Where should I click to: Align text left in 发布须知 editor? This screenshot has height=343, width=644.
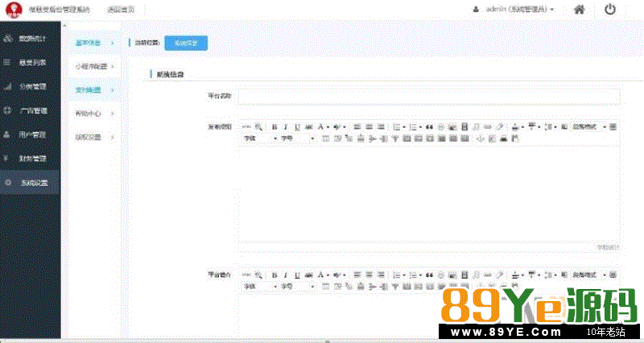(357, 127)
